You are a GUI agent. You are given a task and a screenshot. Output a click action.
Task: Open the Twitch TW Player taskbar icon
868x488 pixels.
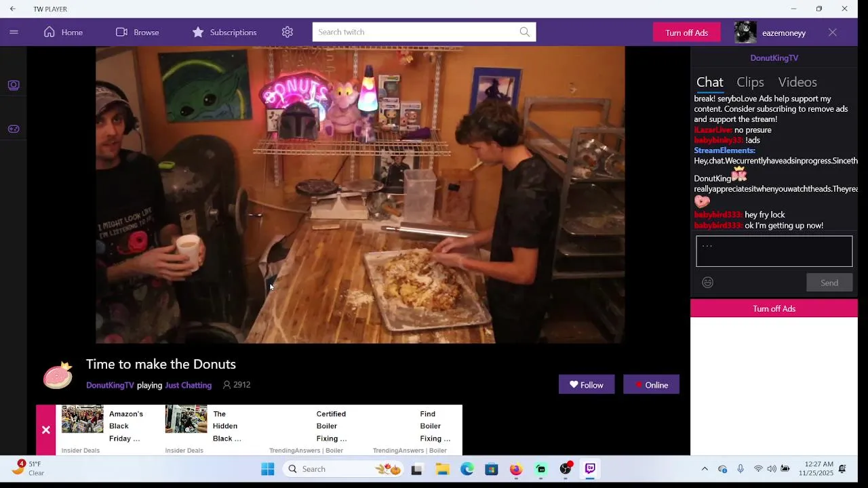pos(590,469)
